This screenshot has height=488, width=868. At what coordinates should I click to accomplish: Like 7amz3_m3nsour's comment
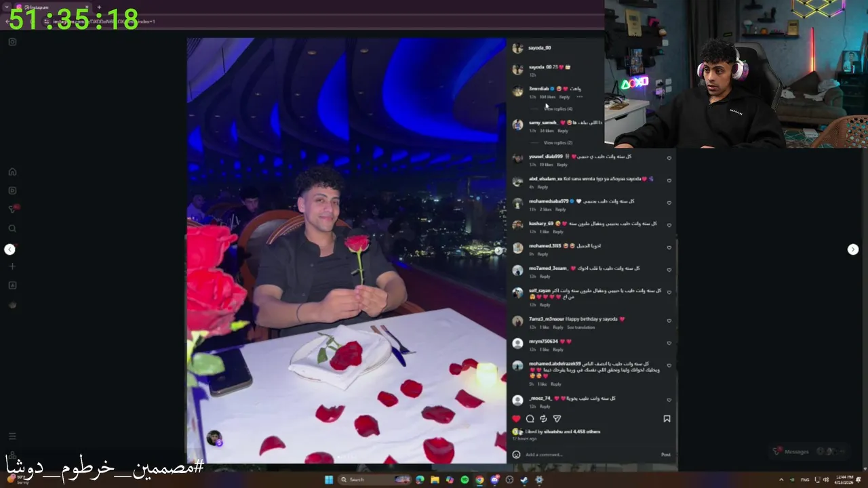click(x=669, y=321)
